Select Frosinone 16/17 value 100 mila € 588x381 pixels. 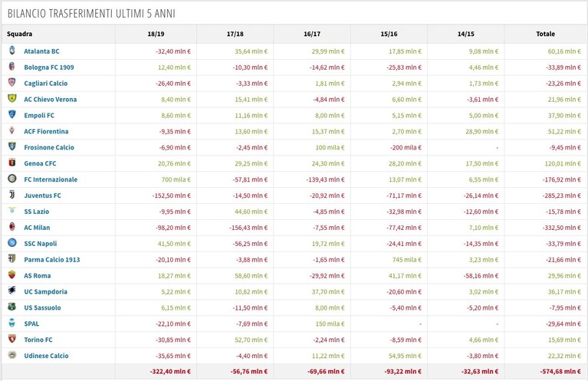click(x=330, y=147)
